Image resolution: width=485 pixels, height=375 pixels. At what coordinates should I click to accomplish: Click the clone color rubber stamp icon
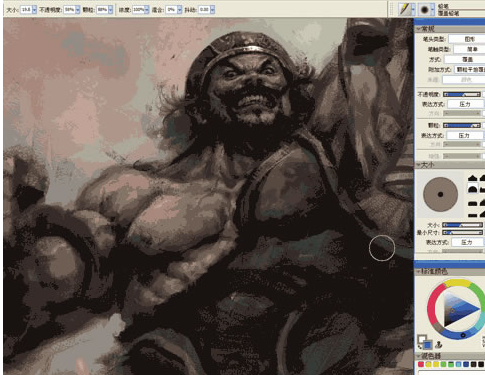(x=439, y=344)
